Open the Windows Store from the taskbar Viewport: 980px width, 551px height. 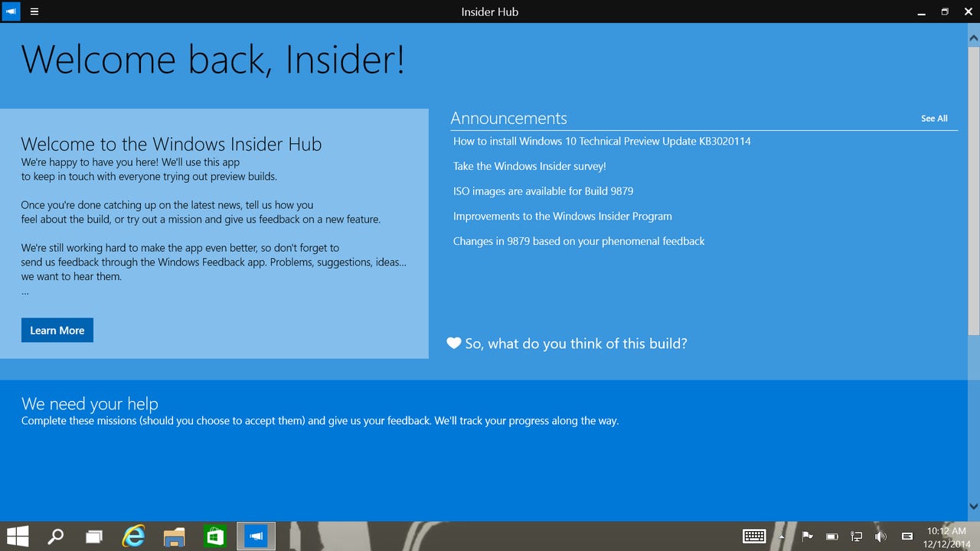(x=214, y=536)
